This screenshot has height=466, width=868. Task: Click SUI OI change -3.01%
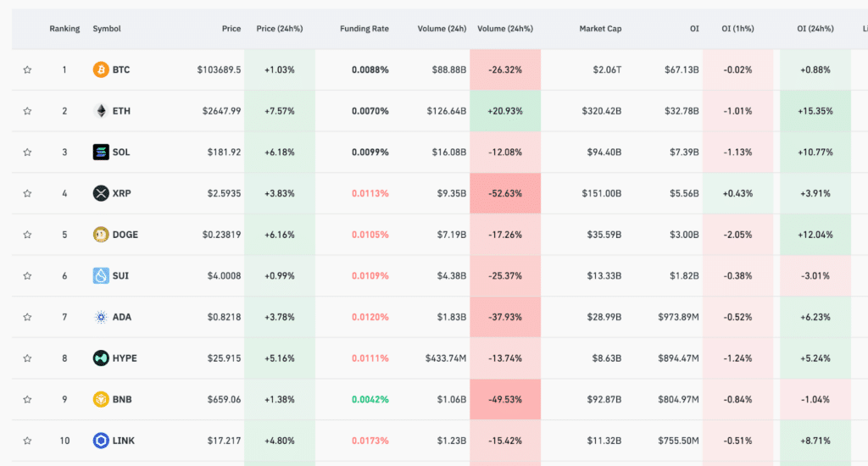(x=815, y=275)
